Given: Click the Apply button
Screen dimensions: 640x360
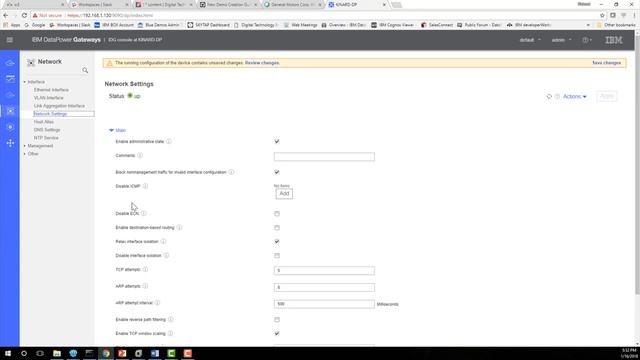Looking at the screenshot, I should point(607,96).
